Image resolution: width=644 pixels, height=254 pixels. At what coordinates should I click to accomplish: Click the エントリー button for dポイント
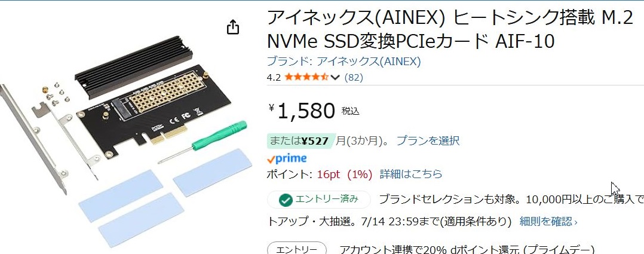297,249
